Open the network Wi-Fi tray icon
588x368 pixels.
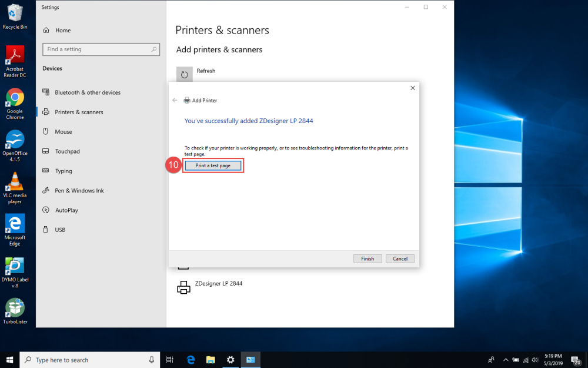coord(526,360)
